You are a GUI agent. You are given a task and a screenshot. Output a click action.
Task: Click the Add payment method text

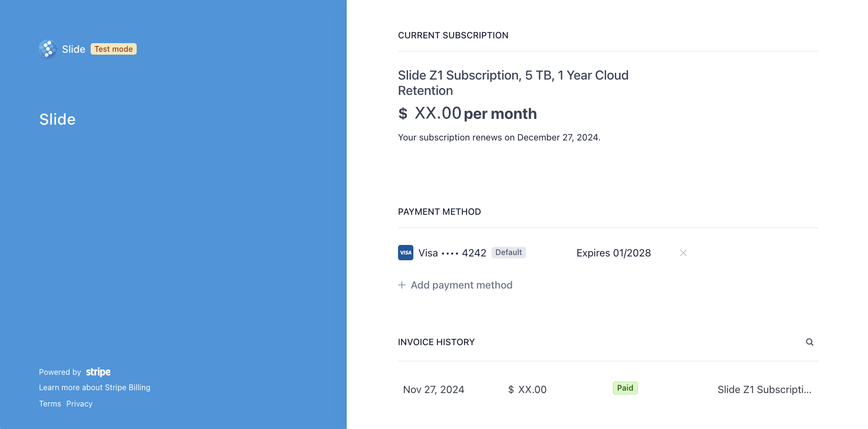pyautogui.click(x=461, y=285)
